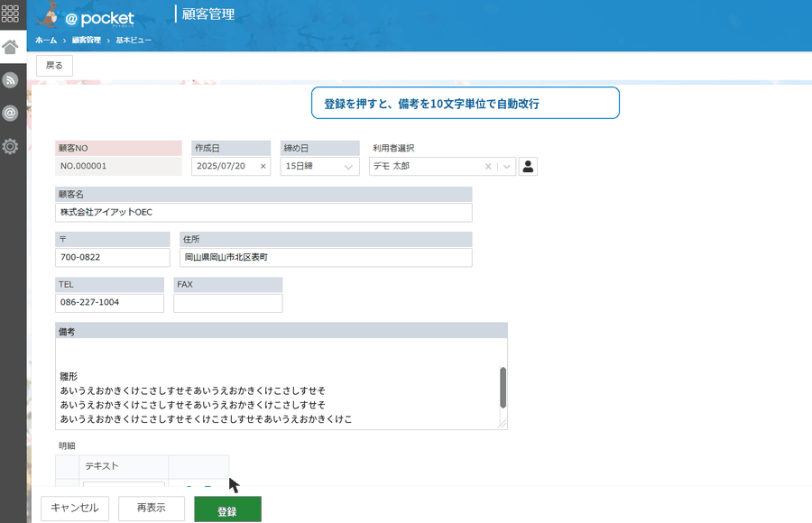812x523 pixels.
Task: Expand the 利用者選択 dropdown arrow
Action: (x=506, y=167)
